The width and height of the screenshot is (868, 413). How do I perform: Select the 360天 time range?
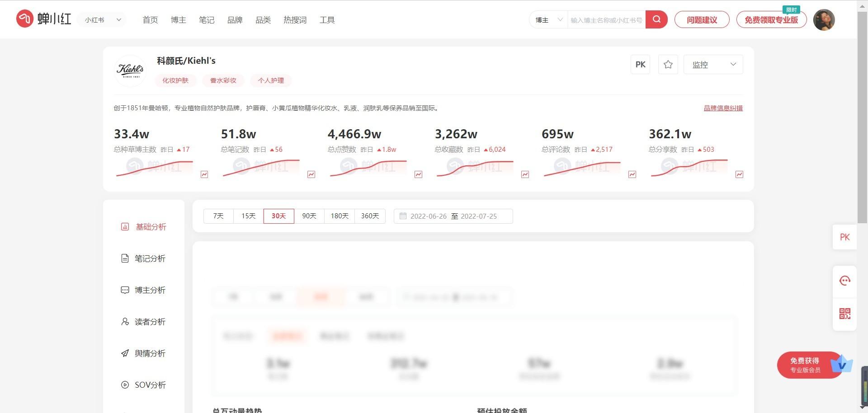(370, 216)
